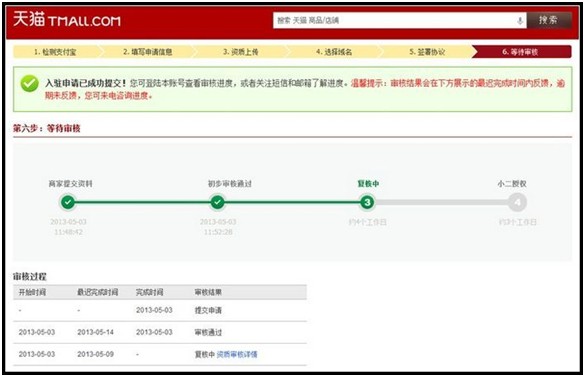Click the grey progress node numbered 4

tap(517, 202)
